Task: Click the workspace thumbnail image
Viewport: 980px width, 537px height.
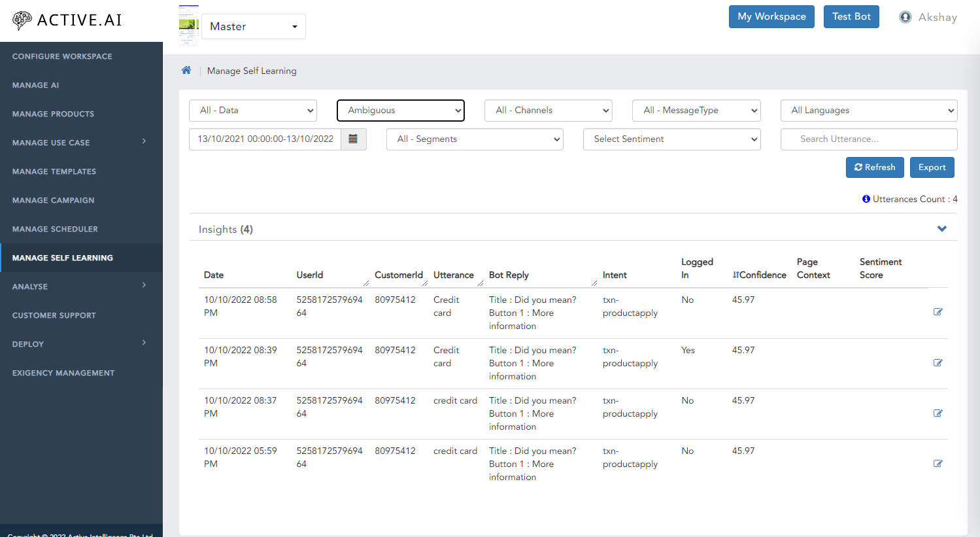Action: point(189,26)
